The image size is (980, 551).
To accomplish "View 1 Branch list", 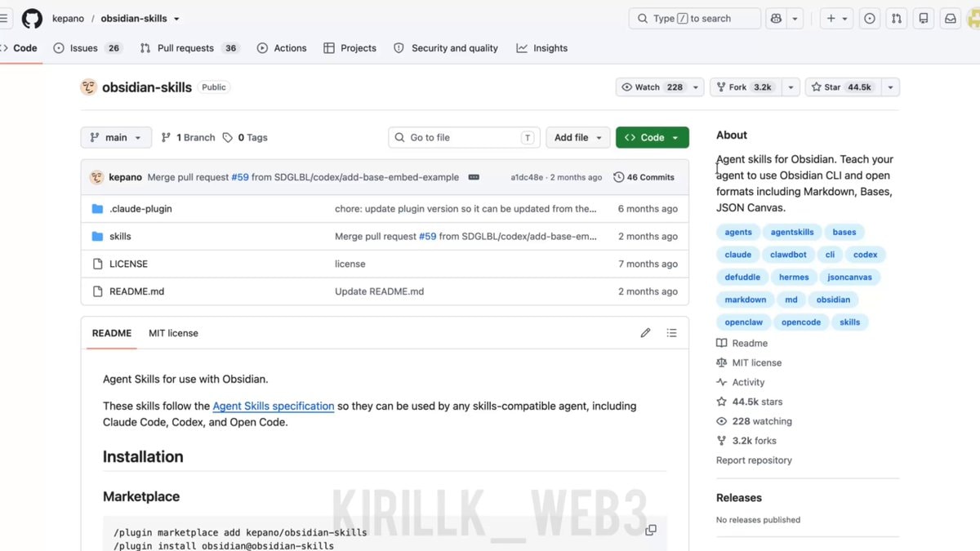I will 188,138.
